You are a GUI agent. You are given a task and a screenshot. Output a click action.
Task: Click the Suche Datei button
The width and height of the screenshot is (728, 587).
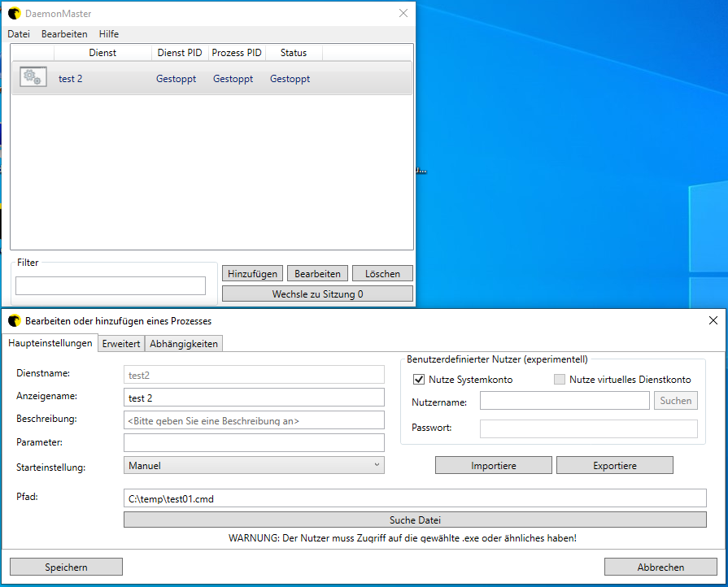[415, 520]
